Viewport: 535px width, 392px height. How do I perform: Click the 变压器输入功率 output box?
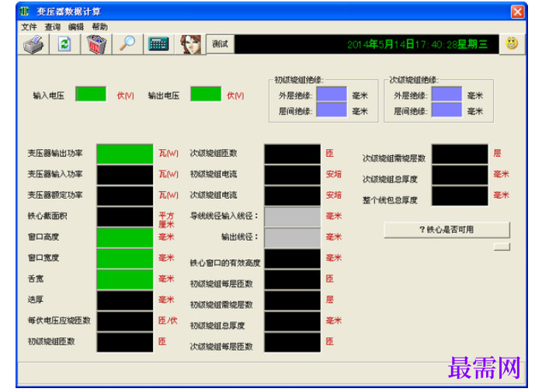coord(125,175)
